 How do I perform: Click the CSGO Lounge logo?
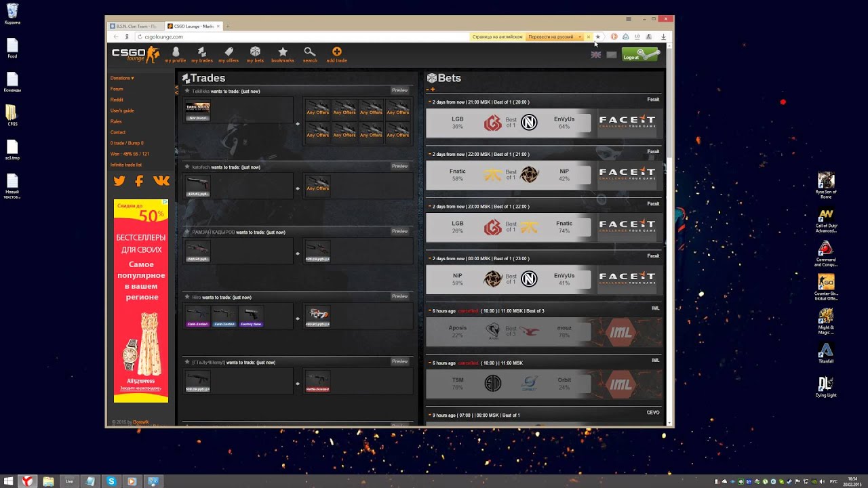(x=136, y=54)
